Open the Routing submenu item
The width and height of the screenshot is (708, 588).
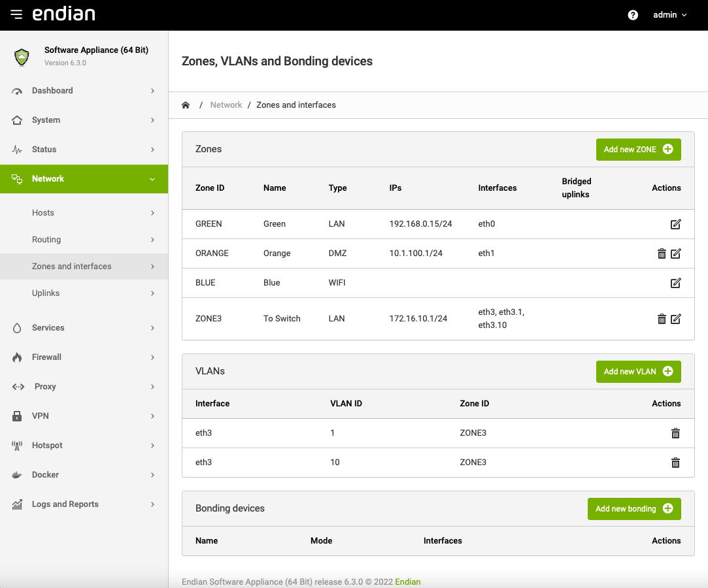(84, 240)
